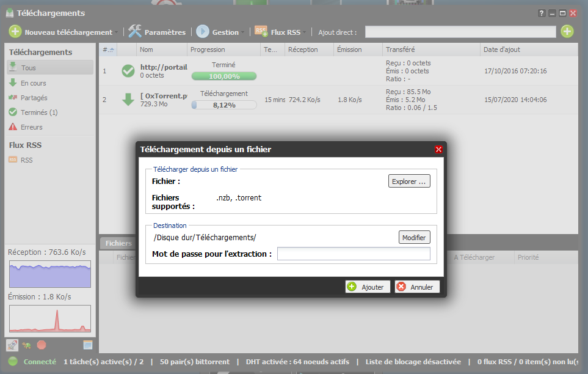This screenshot has width=588, height=374.
Task: Select the http://portail download row name
Action: 164,67
